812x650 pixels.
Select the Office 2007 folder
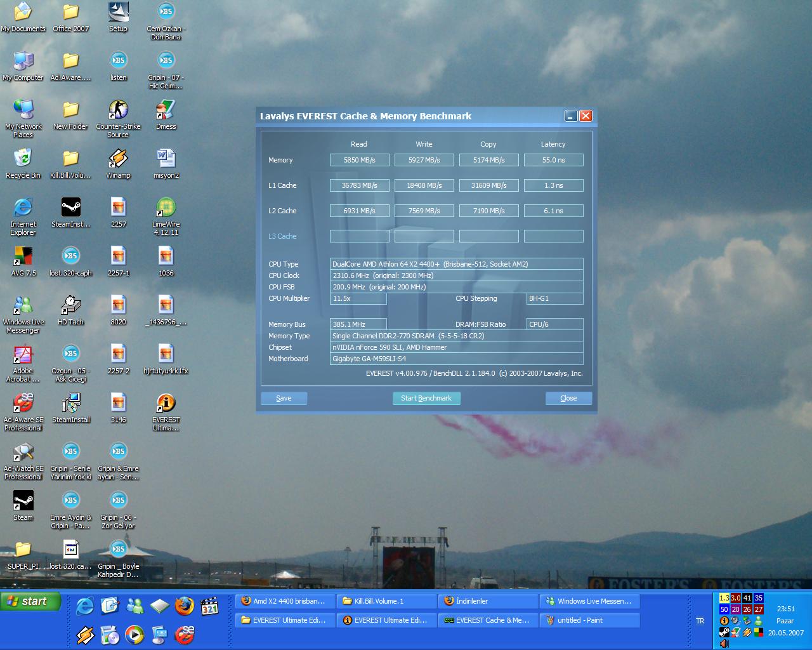70,18
